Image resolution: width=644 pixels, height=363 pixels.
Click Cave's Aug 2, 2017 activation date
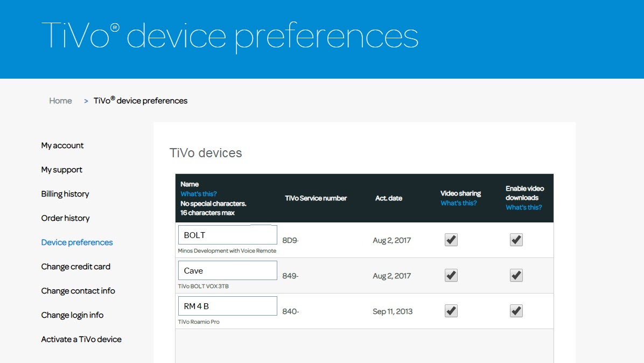pos(392,276)
